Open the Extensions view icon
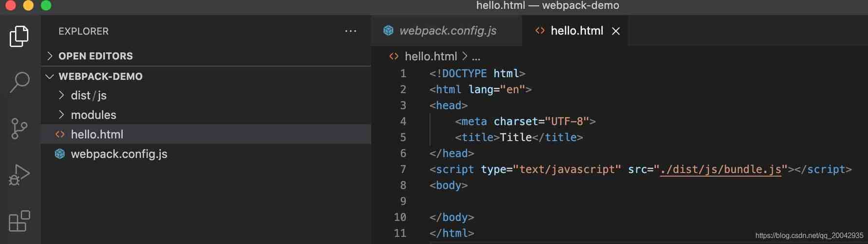This screenshot has width=868, height=244. click(x=19, y=221)
